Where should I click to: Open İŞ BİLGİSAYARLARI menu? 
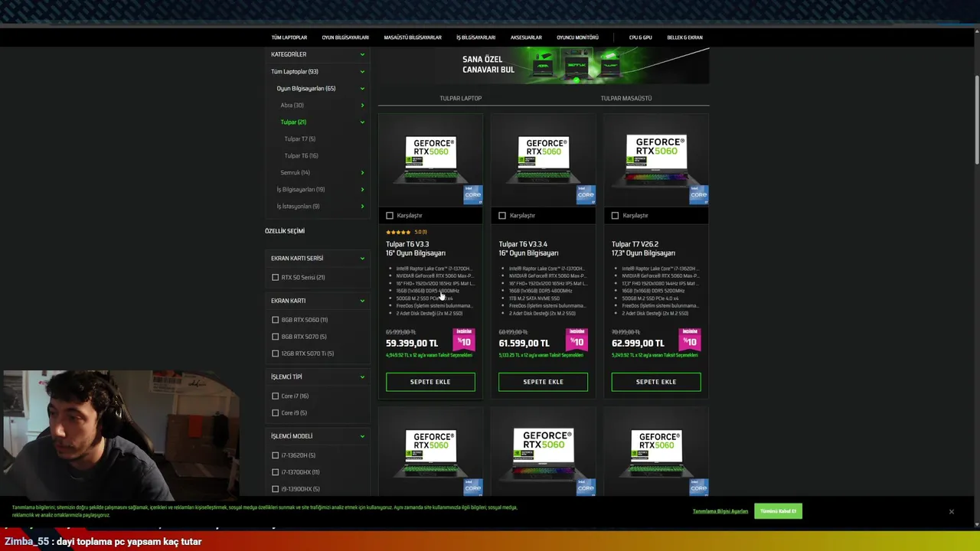(x=475, y=37)
